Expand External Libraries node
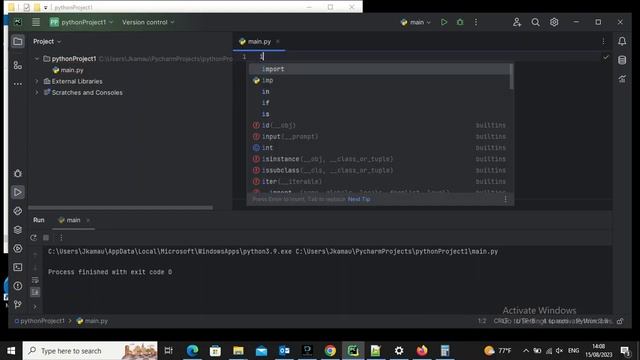Viewport: 640px width, 360px height. 37,81
